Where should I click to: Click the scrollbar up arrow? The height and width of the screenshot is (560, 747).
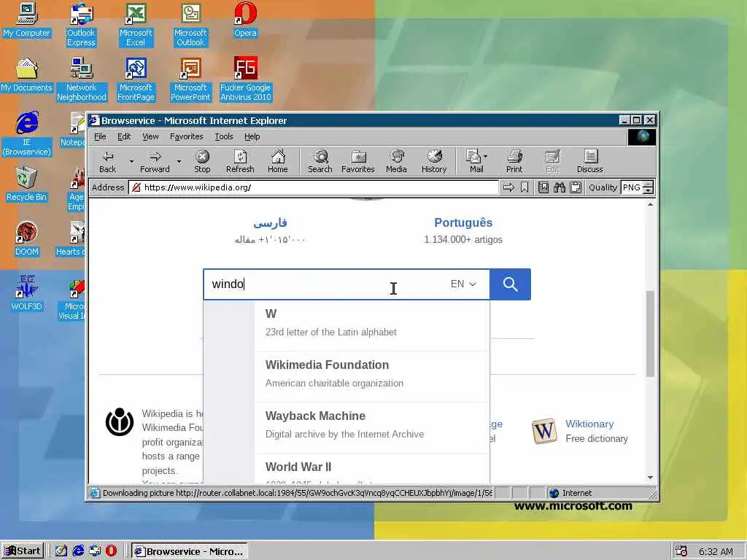point(650,204)
